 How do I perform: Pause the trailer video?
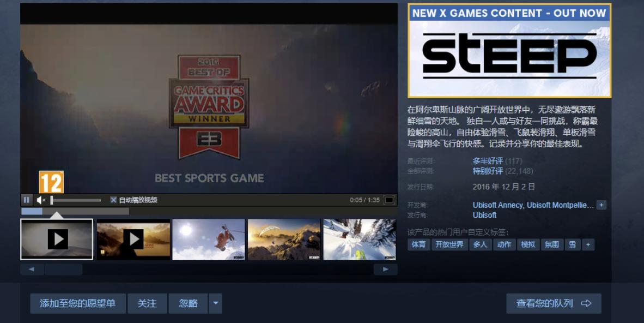[27, 200]
